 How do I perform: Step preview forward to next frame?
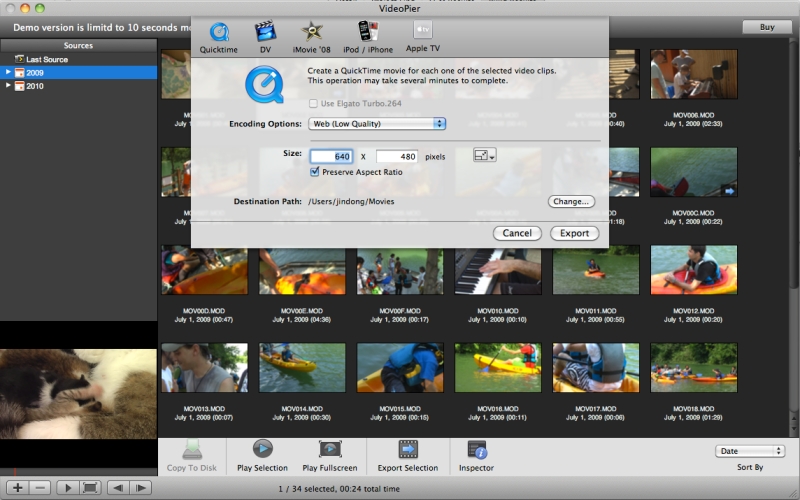(x=141, y=488)
